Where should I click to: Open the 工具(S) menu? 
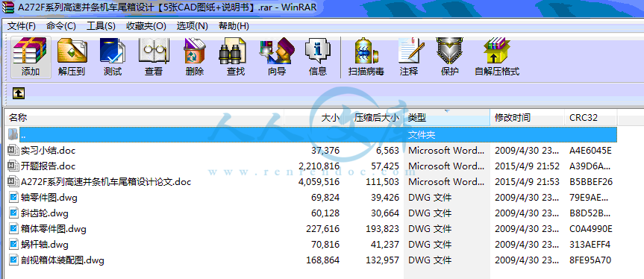[101, 26]
